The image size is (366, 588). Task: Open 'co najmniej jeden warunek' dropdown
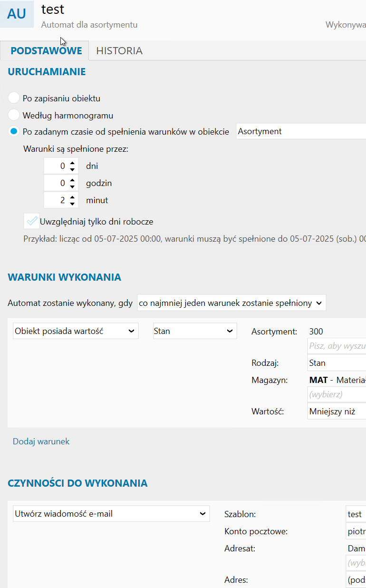tap(231, 303)
